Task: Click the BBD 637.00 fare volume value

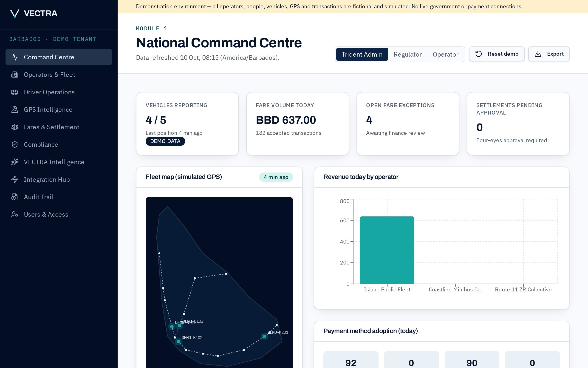Action: coord(286,120)
